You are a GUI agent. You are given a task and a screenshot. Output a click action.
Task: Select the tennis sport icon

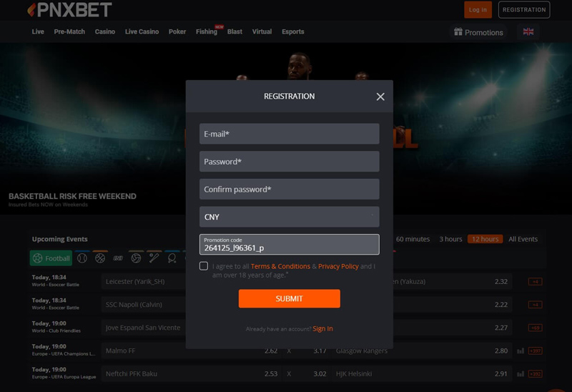coord(82,258)
